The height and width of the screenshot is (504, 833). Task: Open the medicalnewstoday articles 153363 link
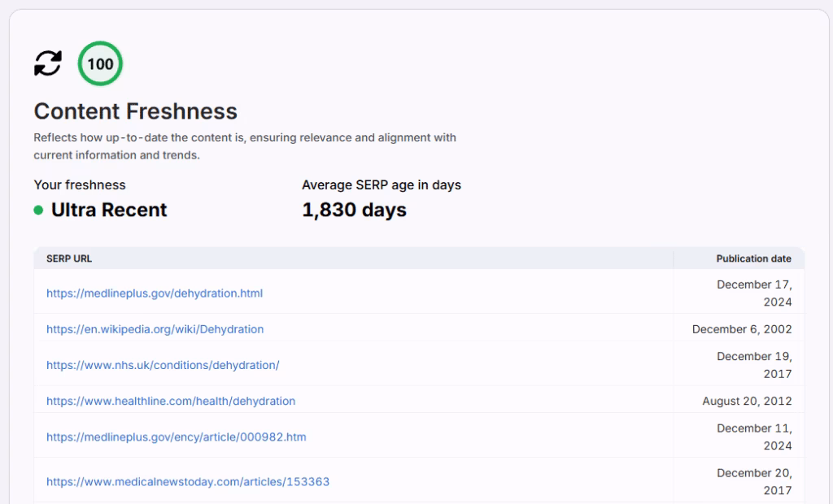click(x=188, y=481)
